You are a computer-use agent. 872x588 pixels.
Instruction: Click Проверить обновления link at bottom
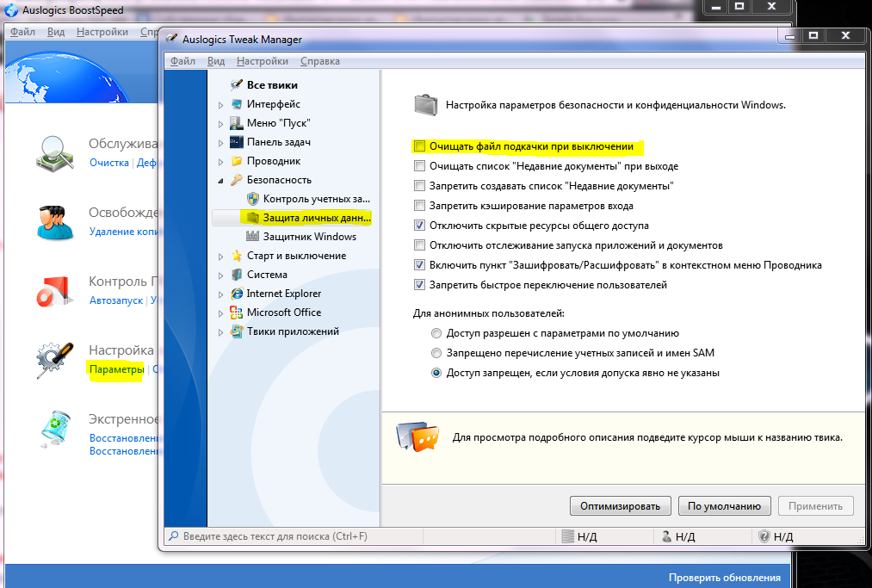pyautogui.click(x=724, y=578)
